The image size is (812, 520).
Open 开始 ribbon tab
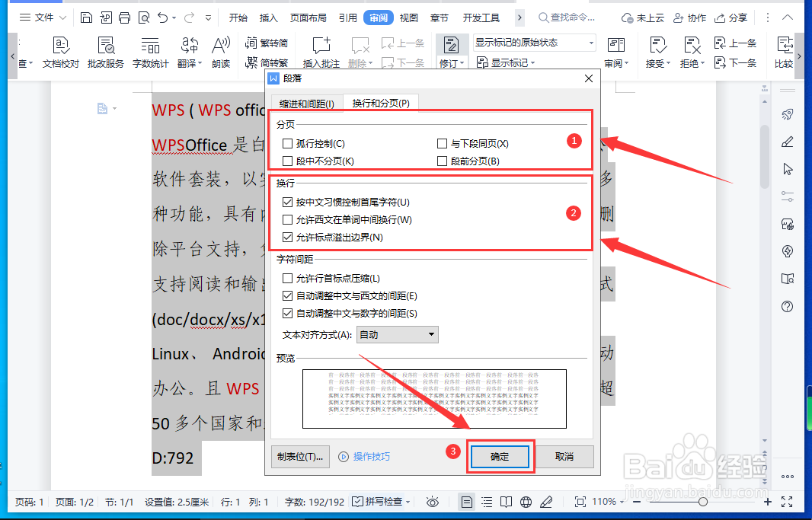pyautogui.click(x=238, y=18)
